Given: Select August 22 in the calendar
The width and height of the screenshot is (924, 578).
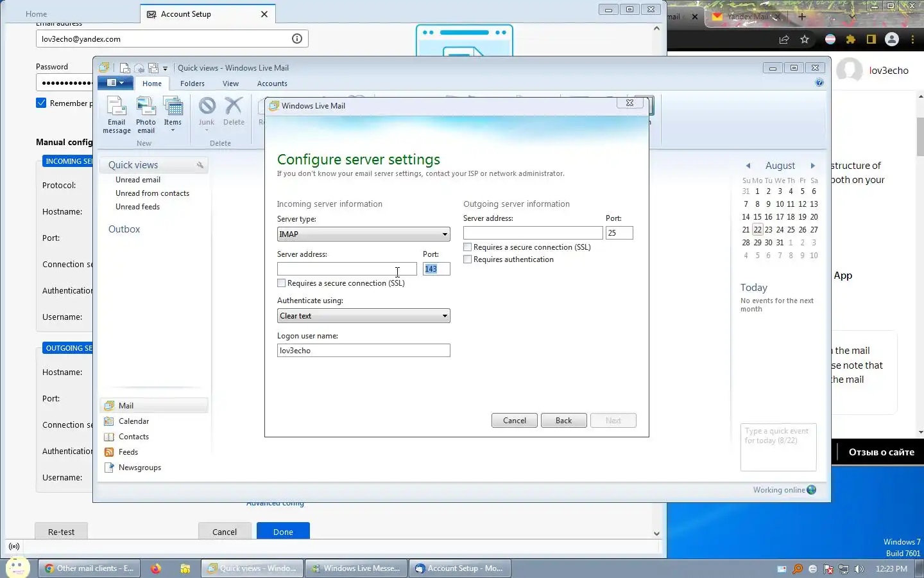Looking at the screenshot, I should click(x=757, y=230).
